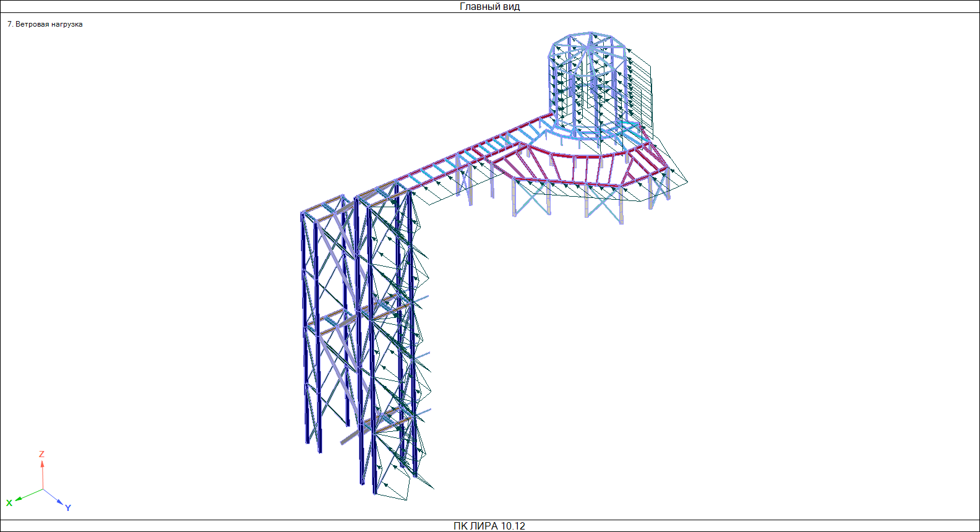Select the right X-brace under the curved platform
This screenshot has width=980, height=532.
[604, 203]
